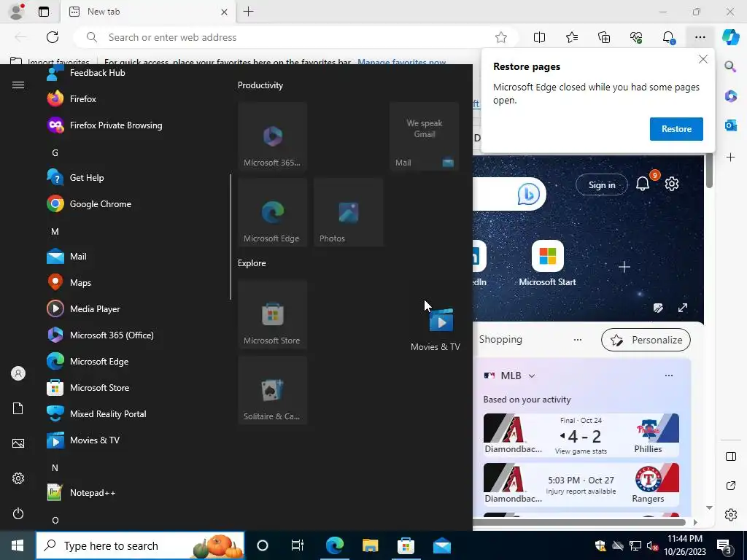The image size is (747, 560).
Task: View game stats for Diamondbacks Phillies
Action: click(581, 451)
